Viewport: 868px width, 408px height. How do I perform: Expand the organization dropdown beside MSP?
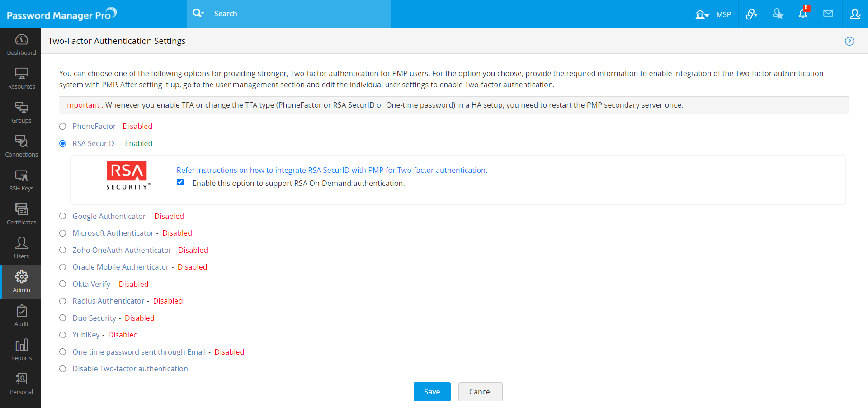coord(702,14)
